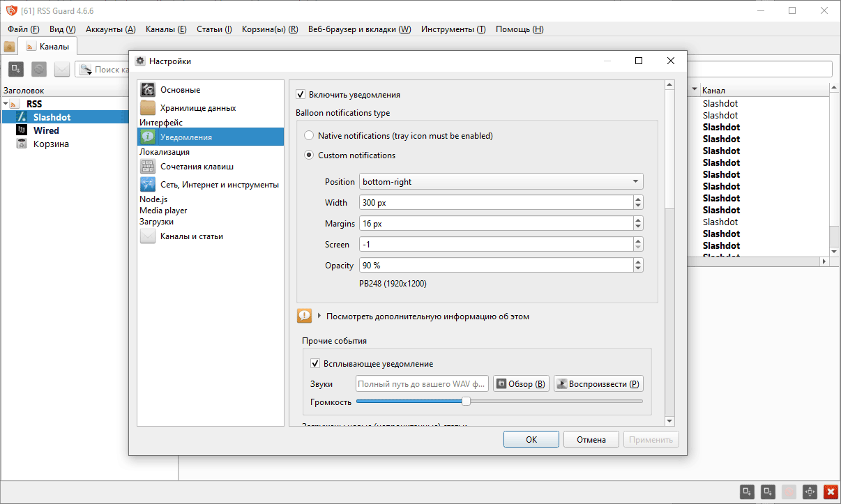This screenshot has height=504, width=841.
Task: Click the download-feeds icon in the feeds toolbar
Action: 16,69
